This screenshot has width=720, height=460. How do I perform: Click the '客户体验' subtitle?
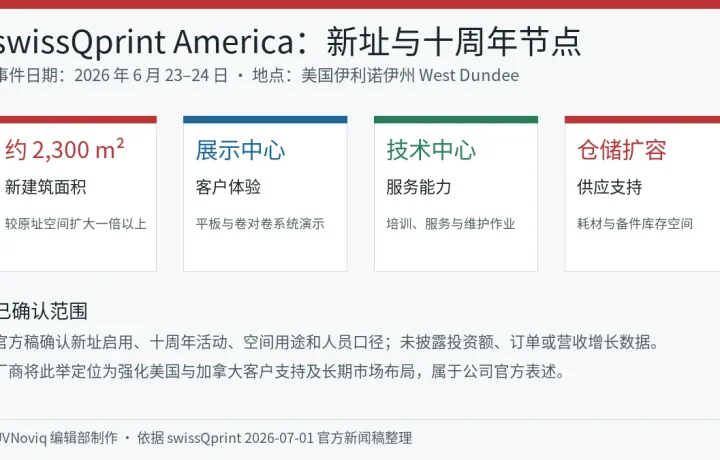[x=228, y=187]
